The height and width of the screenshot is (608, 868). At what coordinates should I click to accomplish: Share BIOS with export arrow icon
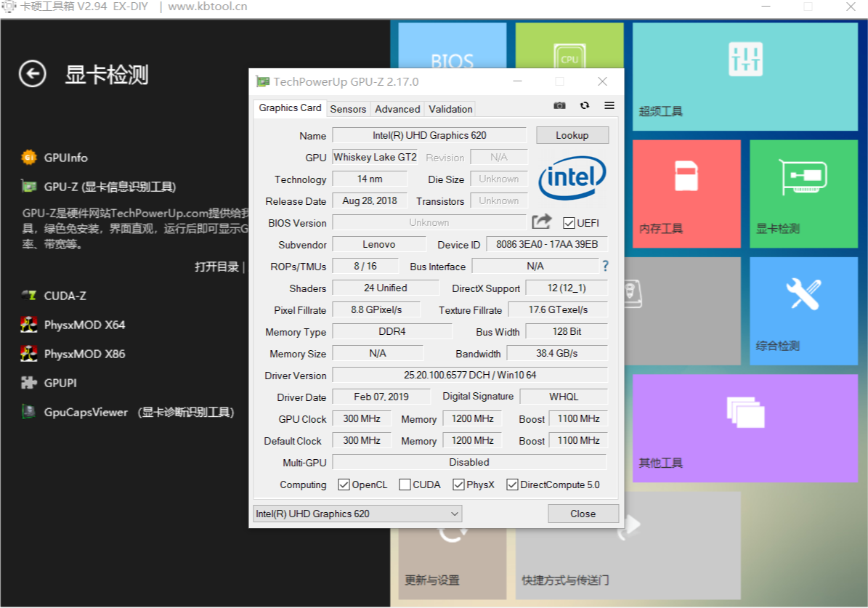541,222
